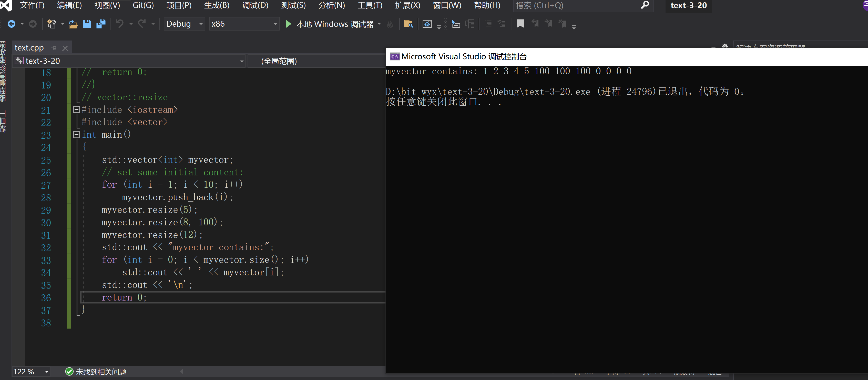Viewport: 868px width, 380px height.
Task: Open the 调试(D) menu
Action: point(255,5)
